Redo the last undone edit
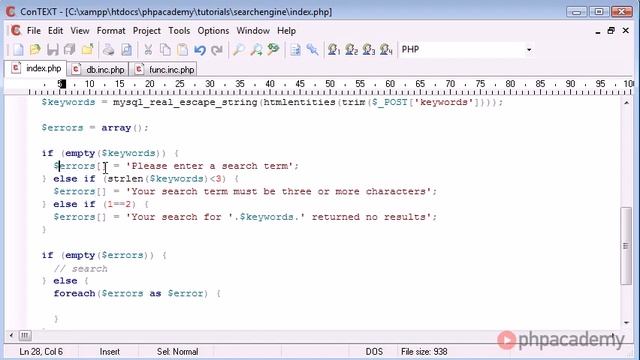 click(217, 50)
